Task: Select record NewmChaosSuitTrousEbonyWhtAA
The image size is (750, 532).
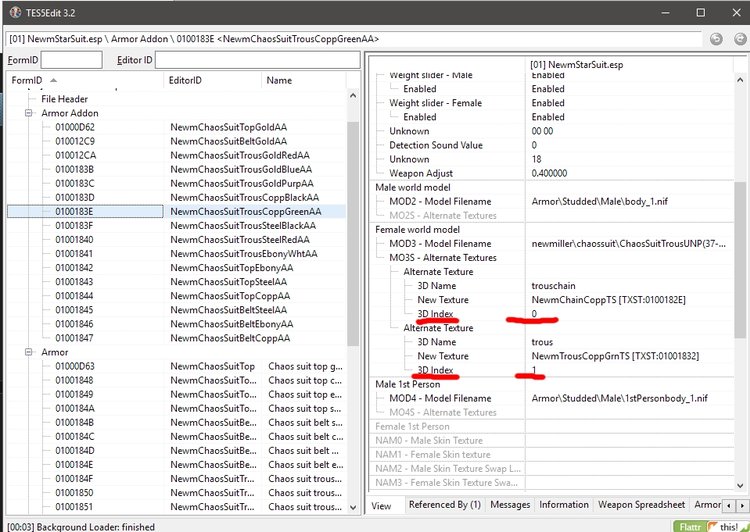Action: (x=176, y=254)
